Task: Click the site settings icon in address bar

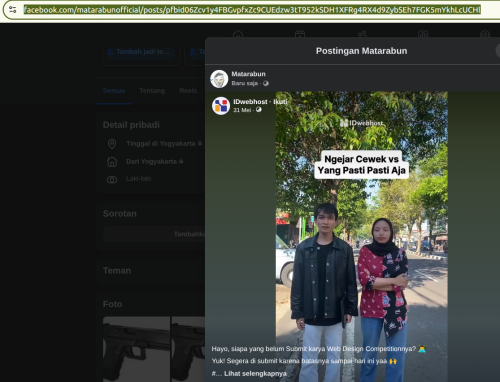Action: coord(13,9)
